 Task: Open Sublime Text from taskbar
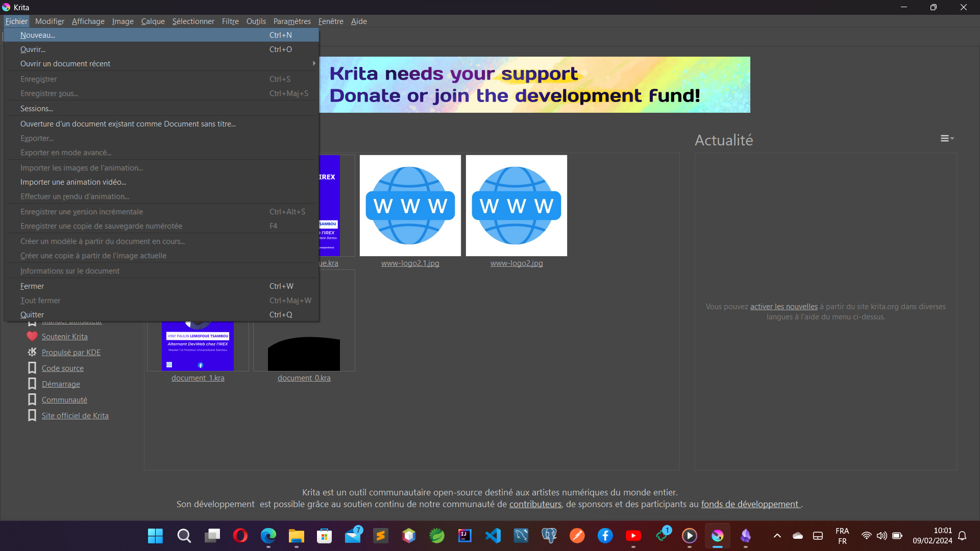[381, 536]
